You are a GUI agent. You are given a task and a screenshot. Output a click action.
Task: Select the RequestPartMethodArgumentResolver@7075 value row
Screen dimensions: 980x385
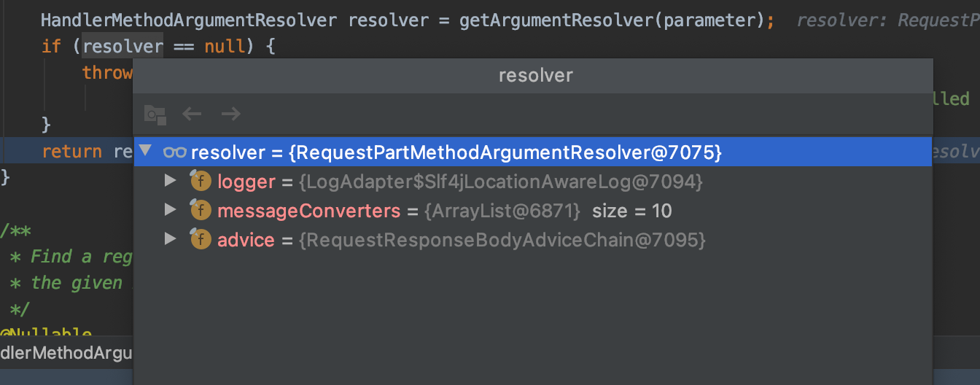click(x=533, y=152)
